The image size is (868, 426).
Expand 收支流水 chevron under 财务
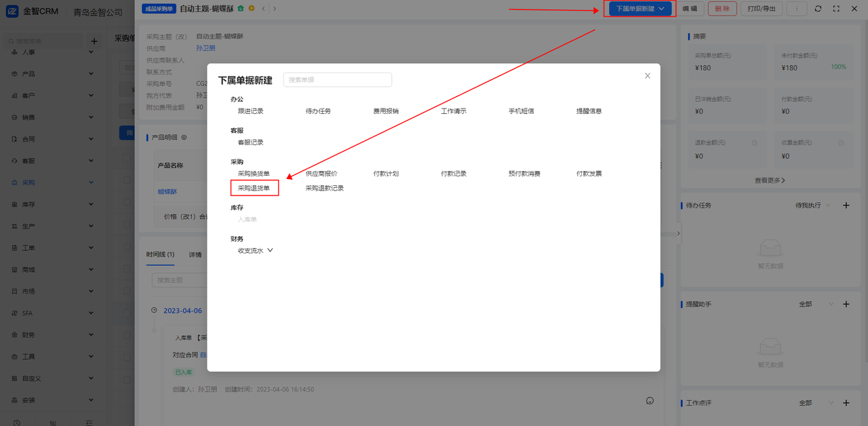(x=270, y=250)
